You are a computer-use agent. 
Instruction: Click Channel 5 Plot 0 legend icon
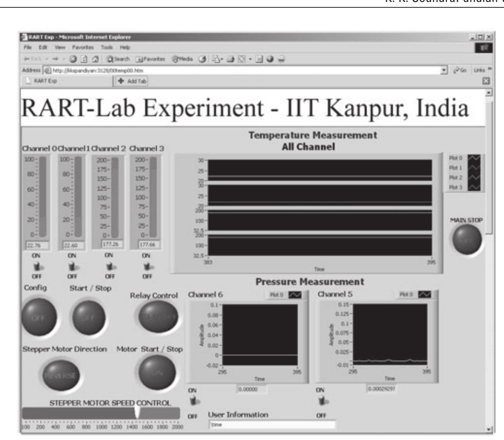pos(424,295)
